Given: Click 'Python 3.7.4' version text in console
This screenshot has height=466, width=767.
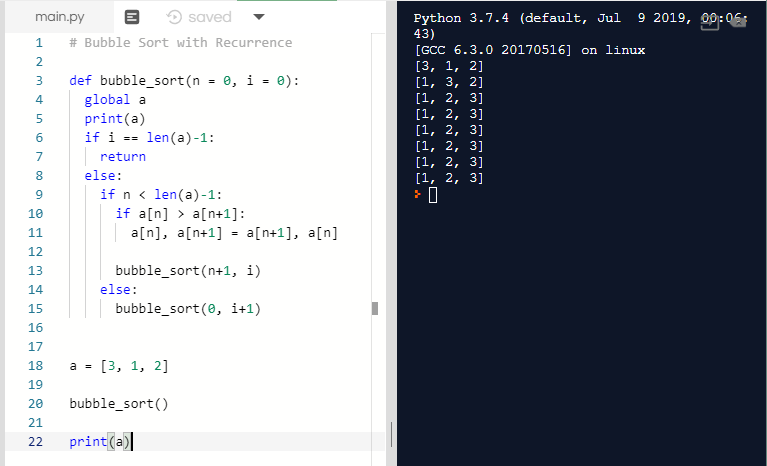Looking at the screenshot, I should tap(461, 18).
